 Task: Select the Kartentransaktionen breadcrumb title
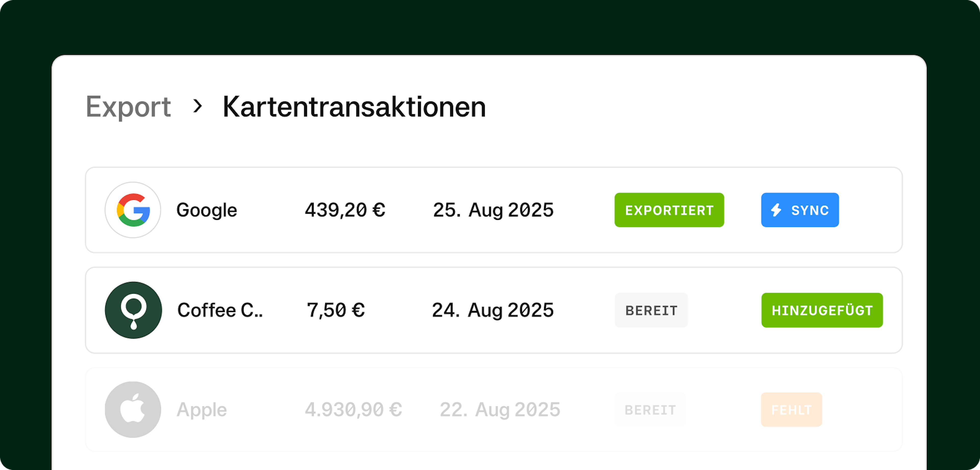tap(354, 107)
